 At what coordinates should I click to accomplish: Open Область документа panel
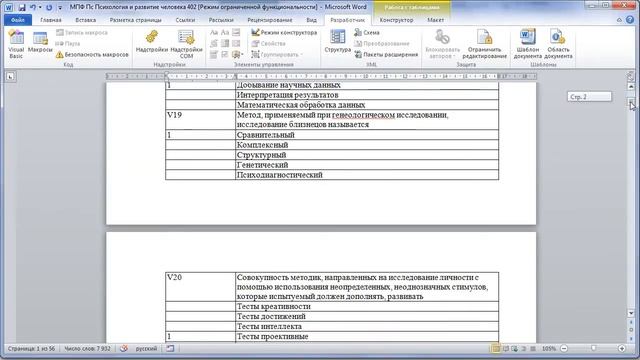pos(558,44)
